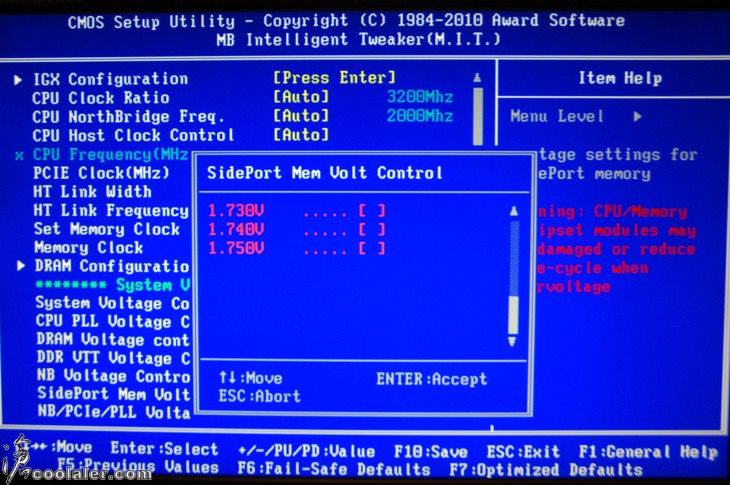Select the DDR VTT Voltage entry
730x485 pixels.
coord(114,358)
